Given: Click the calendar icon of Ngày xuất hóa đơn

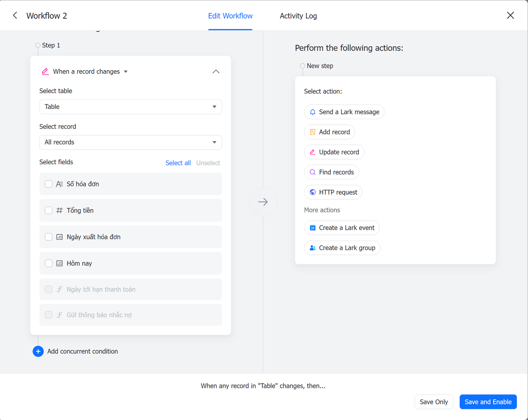Looking at the screenshot, I should 59,237.
